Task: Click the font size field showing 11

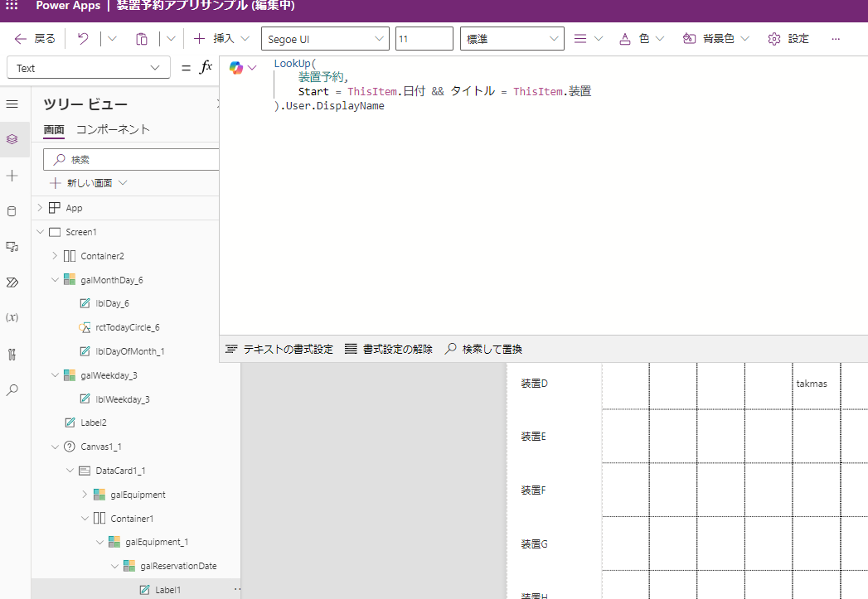Action: (x=424, y=39)
